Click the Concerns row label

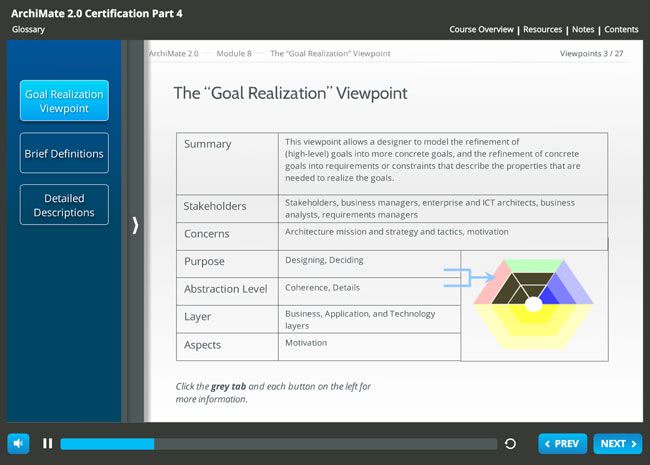pos(206,234)
